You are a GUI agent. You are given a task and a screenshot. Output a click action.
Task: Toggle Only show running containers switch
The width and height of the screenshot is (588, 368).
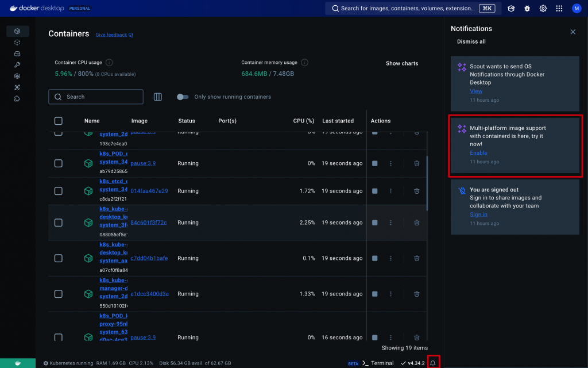coord(183,97)
